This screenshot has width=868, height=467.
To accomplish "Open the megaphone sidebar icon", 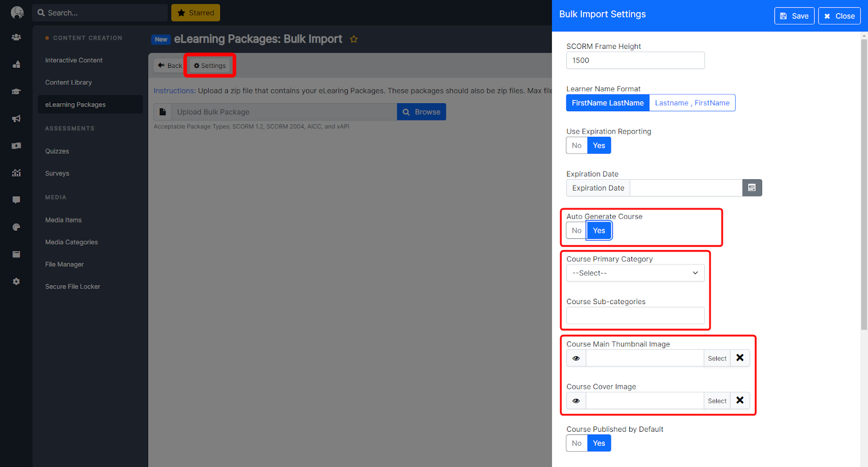I will [x=16, y=118].
